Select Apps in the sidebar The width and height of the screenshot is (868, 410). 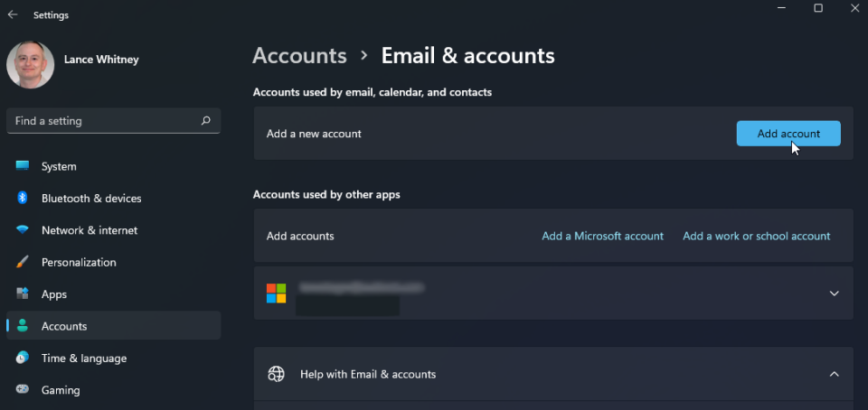(x=114, y=294)
